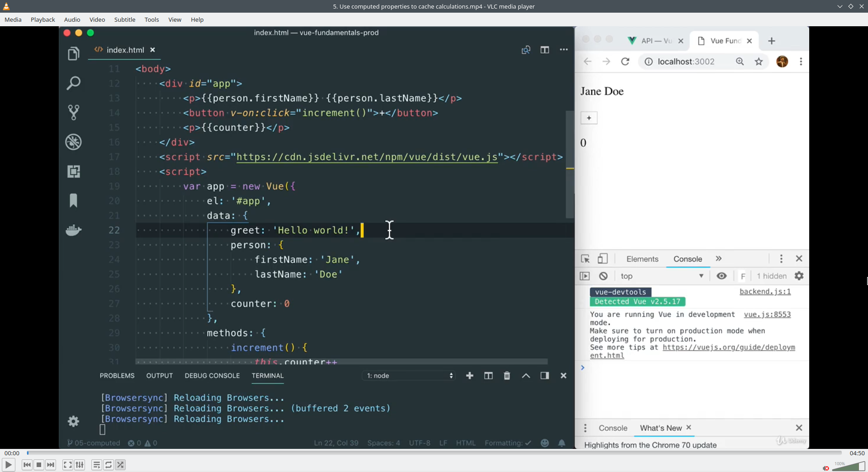Click the Chrome back arrow
Image resolution: width=868 pixels, height=472 pixels.
(587, 62)
